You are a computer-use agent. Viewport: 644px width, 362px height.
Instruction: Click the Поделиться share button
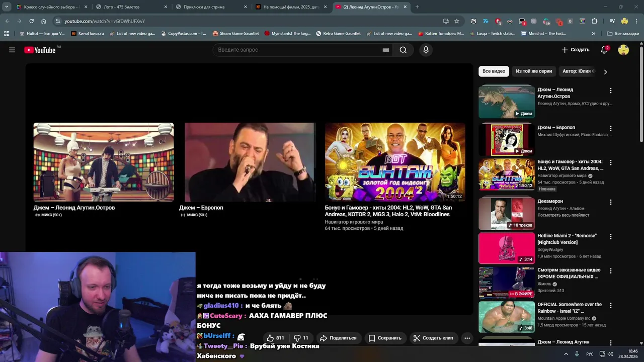click(338, 338)
